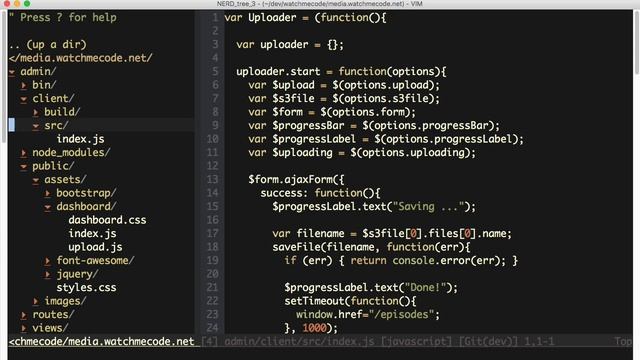Image resolution: width=640 pixels, height=360 pixels.
Task: Click the NERDTree status line path
Action: click(x=101, y=341)
